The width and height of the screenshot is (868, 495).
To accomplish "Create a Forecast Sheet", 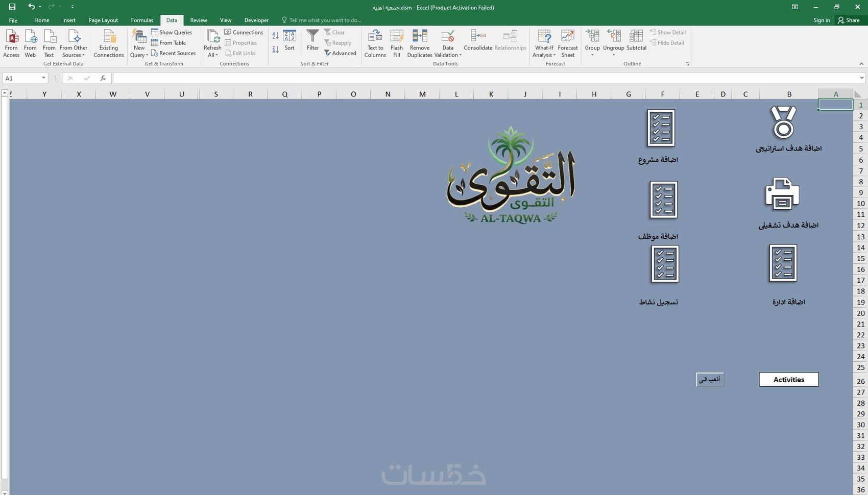I will click(x=568, y=43).
